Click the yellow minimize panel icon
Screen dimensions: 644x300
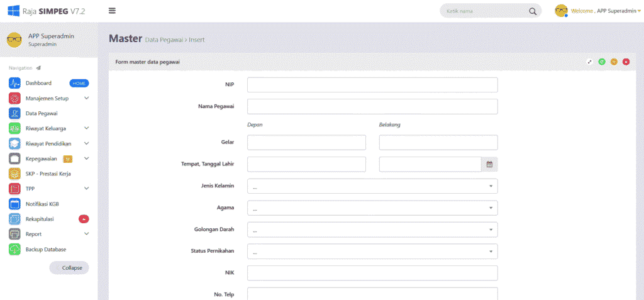point(614,62)
